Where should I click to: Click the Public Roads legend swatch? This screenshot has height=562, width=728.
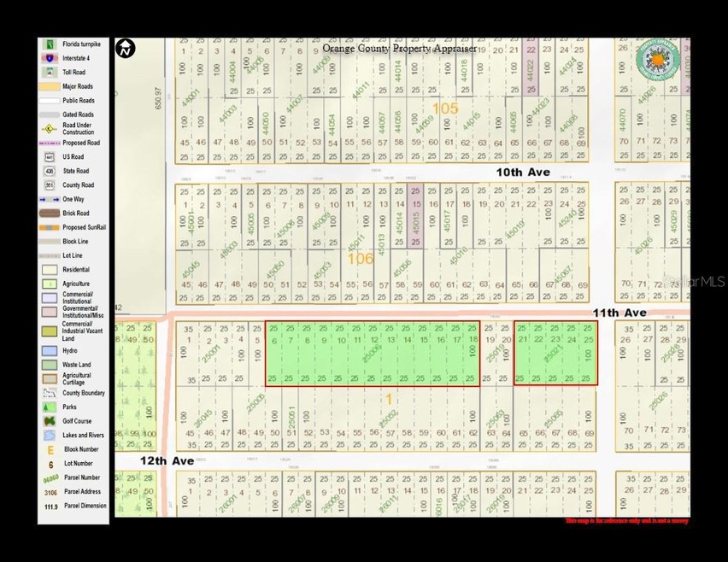point(50,100)
